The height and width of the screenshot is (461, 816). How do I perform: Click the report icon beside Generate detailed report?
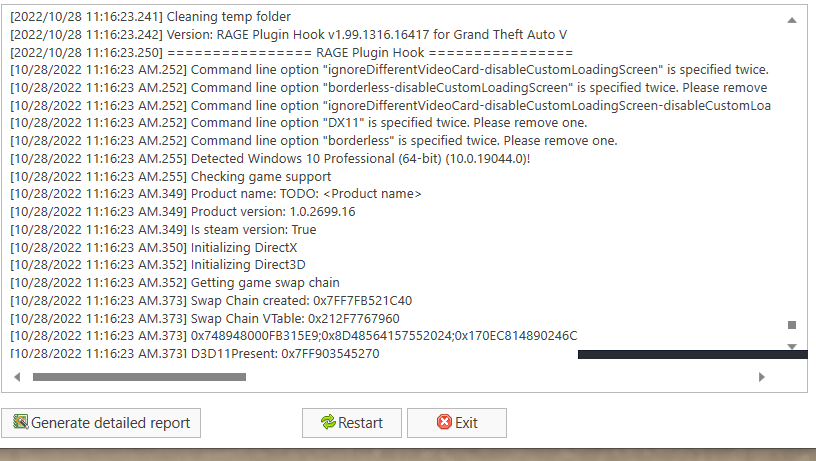tap(20, 422)
